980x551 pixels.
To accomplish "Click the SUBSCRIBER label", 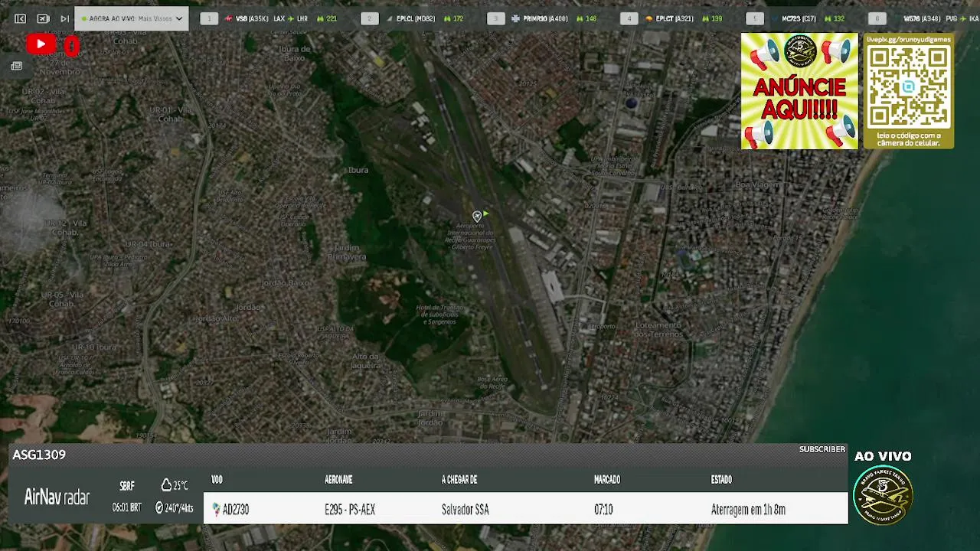I will [x=822, y=449].
